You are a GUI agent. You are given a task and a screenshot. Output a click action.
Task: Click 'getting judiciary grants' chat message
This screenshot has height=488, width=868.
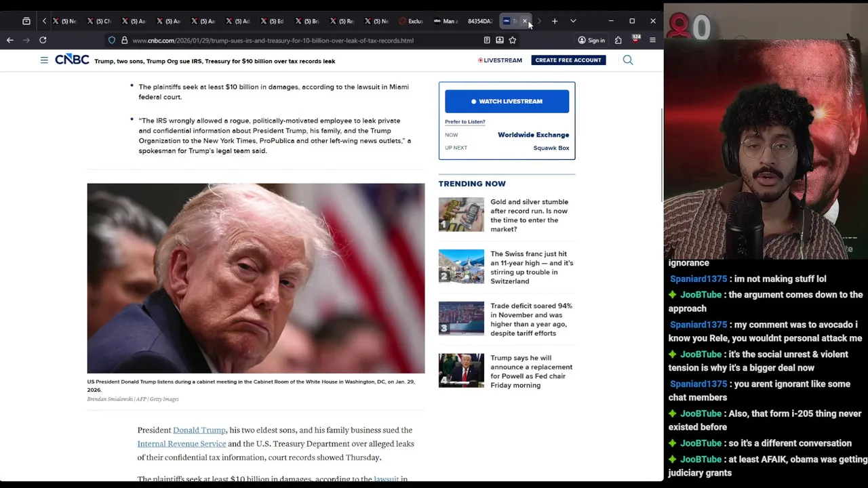[767, 466]
